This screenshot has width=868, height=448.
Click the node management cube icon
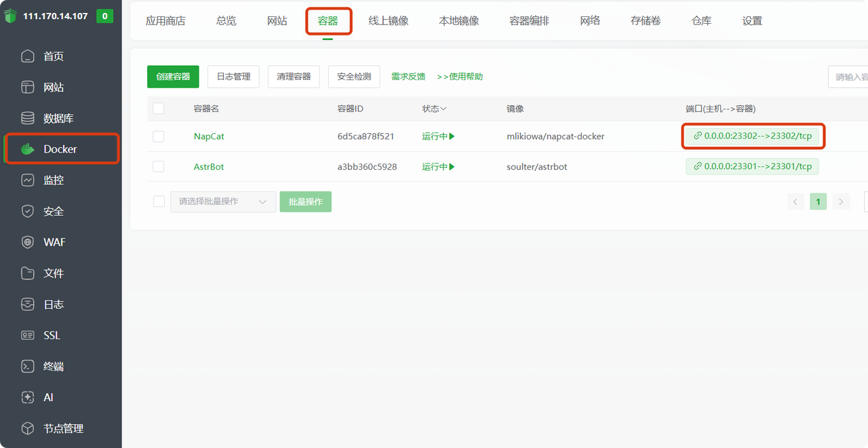(x=28, y=428)
